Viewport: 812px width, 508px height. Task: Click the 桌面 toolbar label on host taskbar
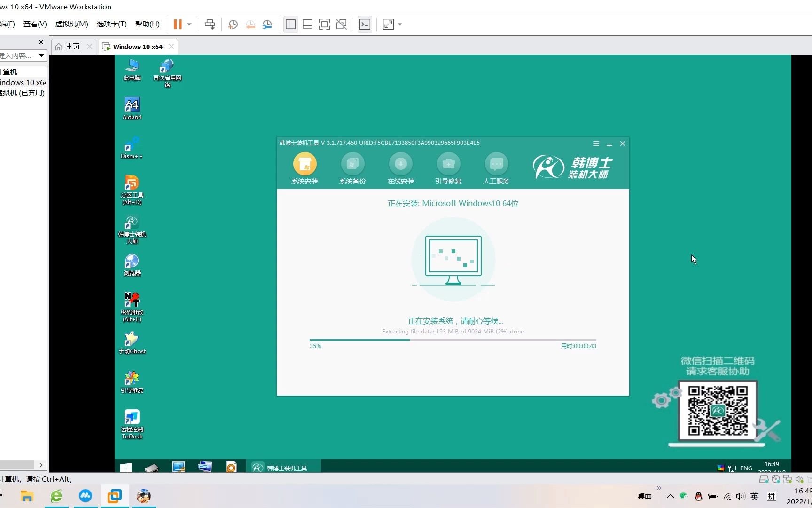point(645,496)
